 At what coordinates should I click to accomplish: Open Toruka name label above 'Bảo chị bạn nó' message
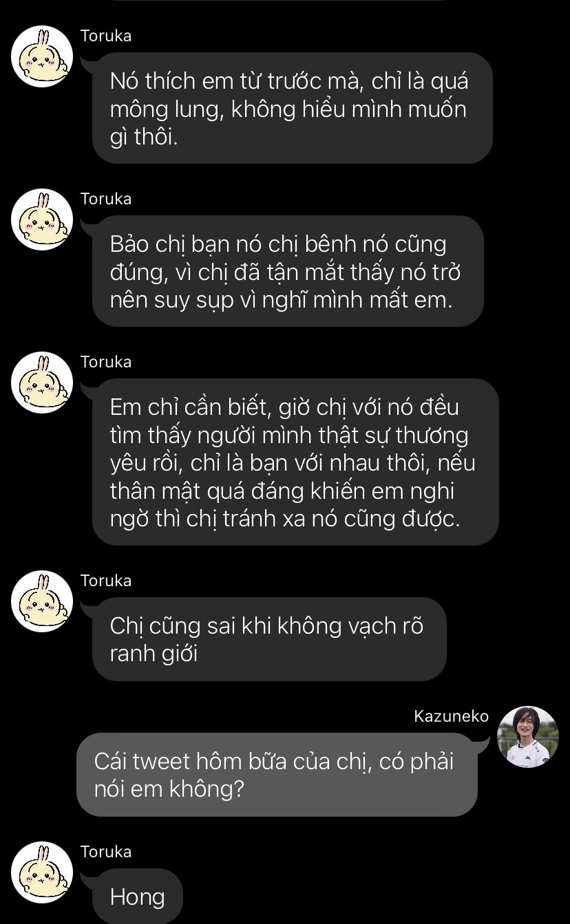click(x=106, y=199)
